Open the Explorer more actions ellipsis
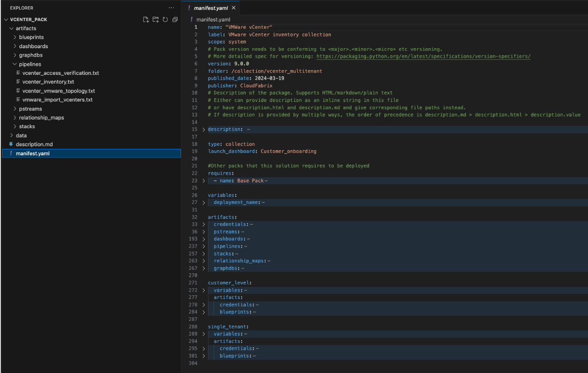Screen dimensions: 588x373 [171, 8]
